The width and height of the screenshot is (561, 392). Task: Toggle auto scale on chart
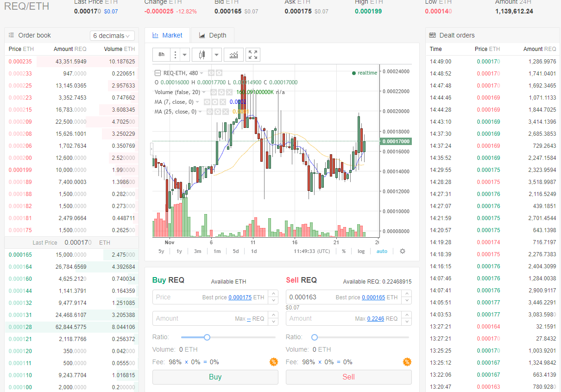pos(382,251)
